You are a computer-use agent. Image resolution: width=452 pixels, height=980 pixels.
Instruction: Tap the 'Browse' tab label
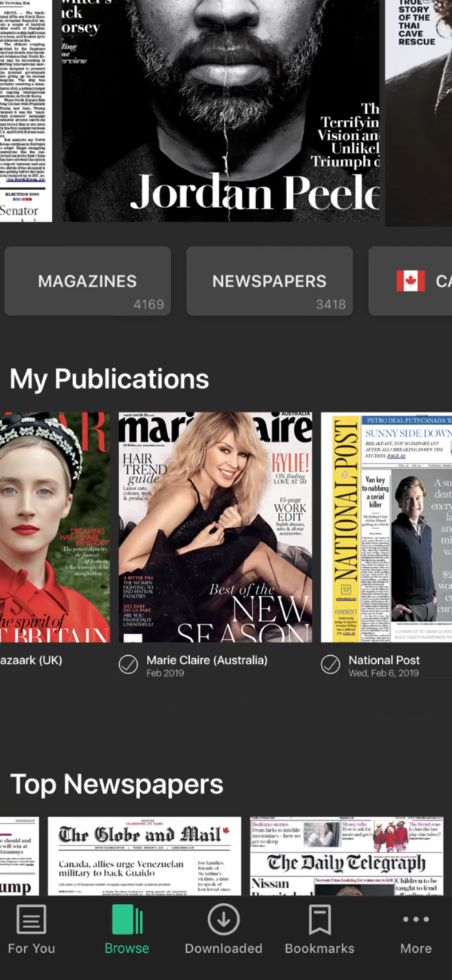tap(127, 948)
